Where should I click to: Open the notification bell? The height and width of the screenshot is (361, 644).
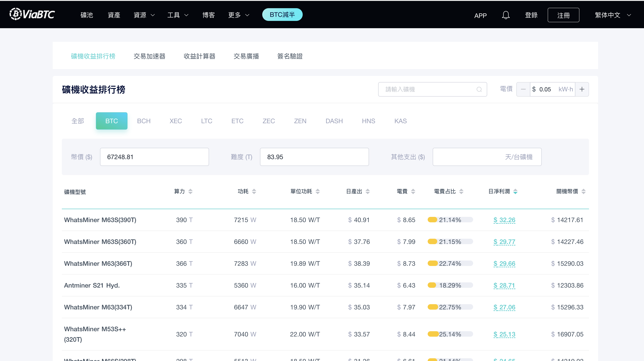coord(506,15)
